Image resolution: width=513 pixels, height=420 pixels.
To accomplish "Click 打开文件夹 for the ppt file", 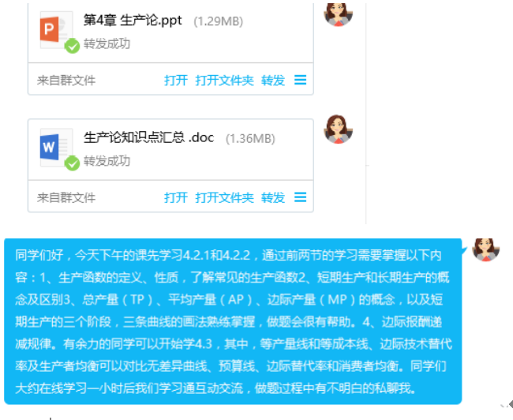I will [x=224, y=81].
